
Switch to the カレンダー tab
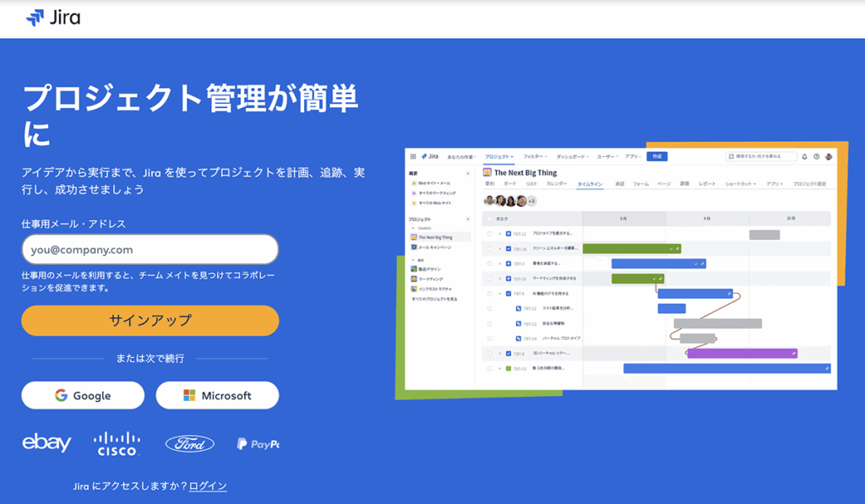coord(557,183)
